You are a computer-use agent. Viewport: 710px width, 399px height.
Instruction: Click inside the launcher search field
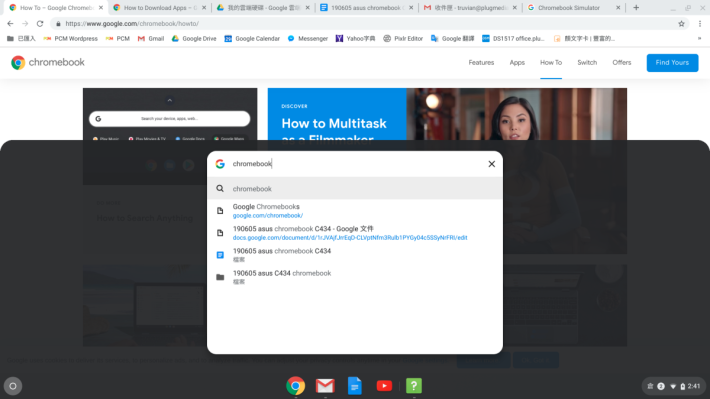355,164
